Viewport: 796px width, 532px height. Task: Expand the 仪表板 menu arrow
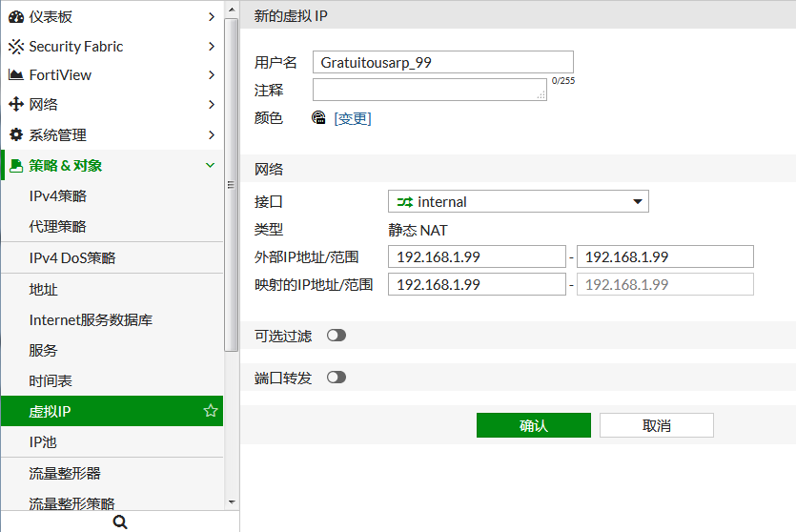click(211, 17)
